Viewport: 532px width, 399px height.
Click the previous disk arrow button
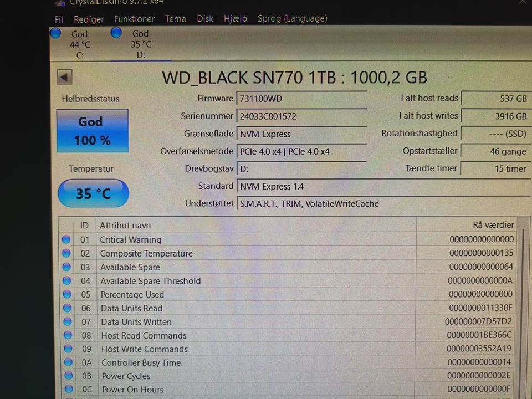coord(64,77)
